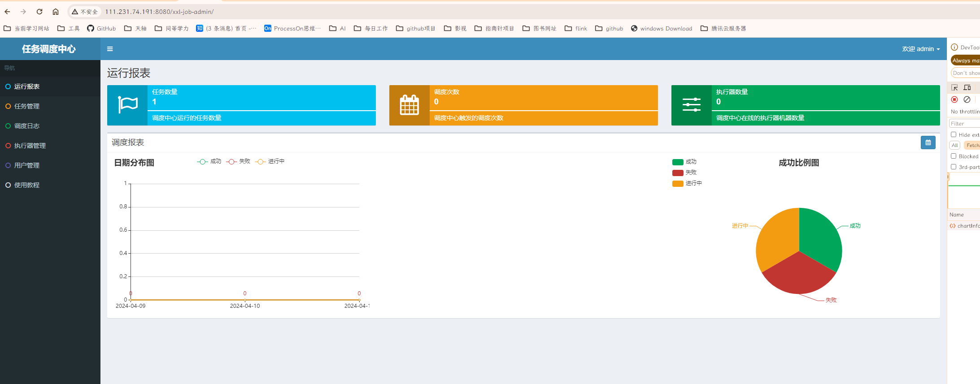Toggle orange 进行中 pie legend swatch
Image resolution: width=980 pixels, height=384 pixels.
click(x=678, y=184)
